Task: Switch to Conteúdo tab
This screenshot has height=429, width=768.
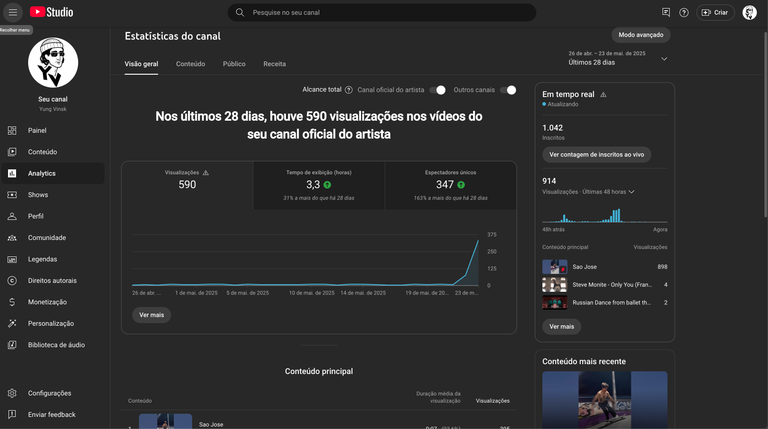Action: tap(191, 64)
